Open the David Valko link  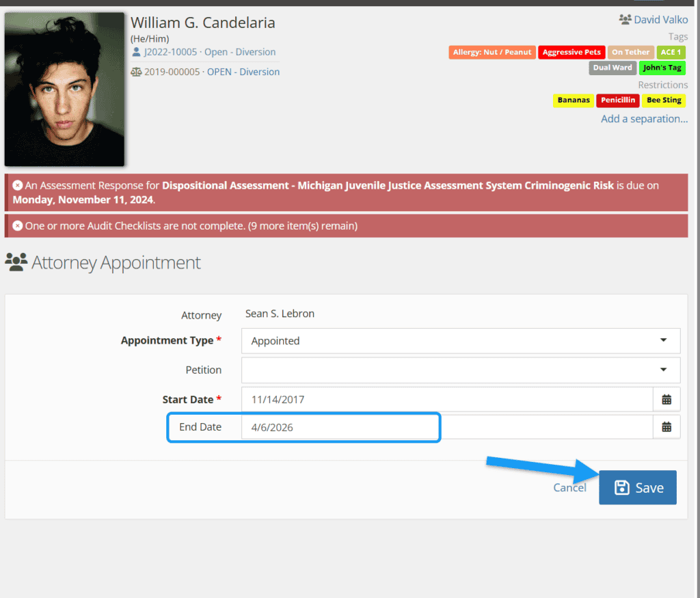pos(660,20)
